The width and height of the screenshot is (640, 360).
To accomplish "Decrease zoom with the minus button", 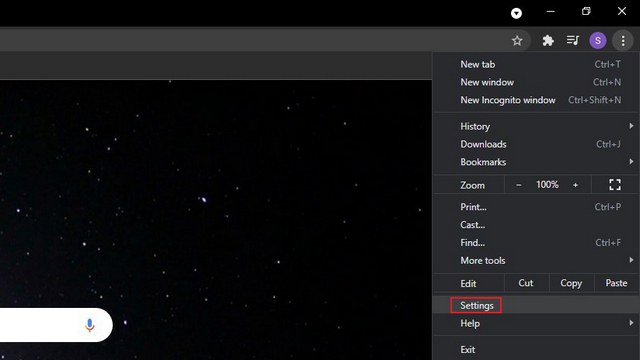I will pyautogui.click(x=518, y=185).
